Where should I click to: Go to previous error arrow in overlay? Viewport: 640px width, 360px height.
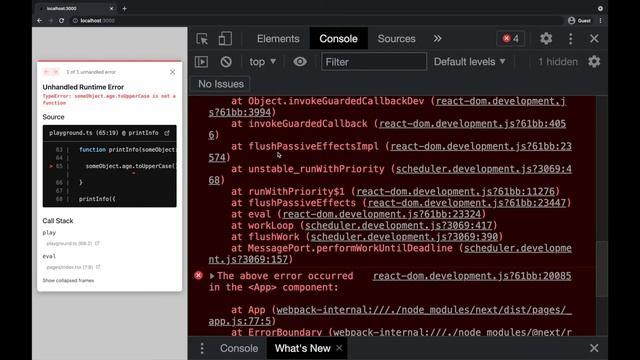47,72
